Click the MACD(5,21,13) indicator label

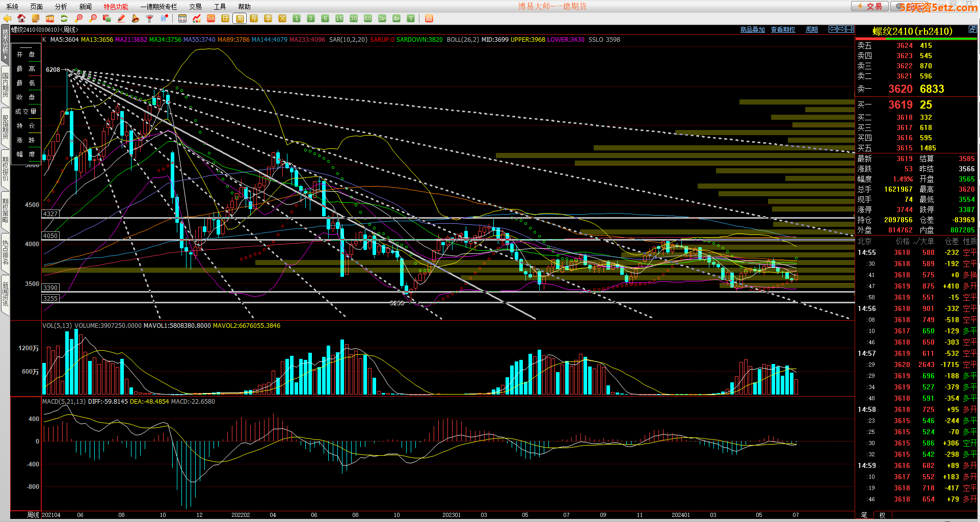tap(64, 402)
